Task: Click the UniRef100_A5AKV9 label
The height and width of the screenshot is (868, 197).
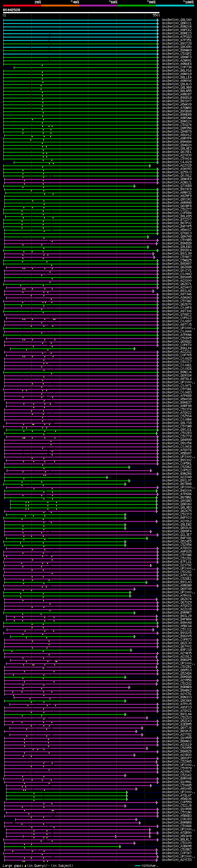Action: (177, 104)
